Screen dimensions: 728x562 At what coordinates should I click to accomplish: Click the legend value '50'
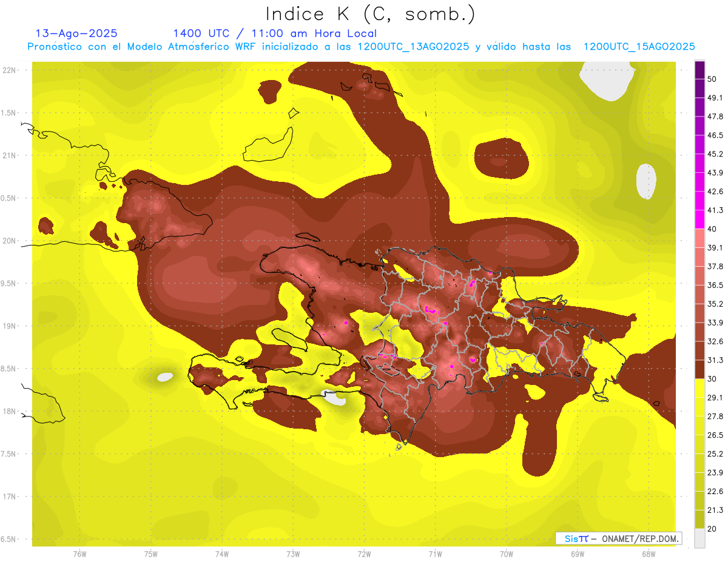coord(713,79)
